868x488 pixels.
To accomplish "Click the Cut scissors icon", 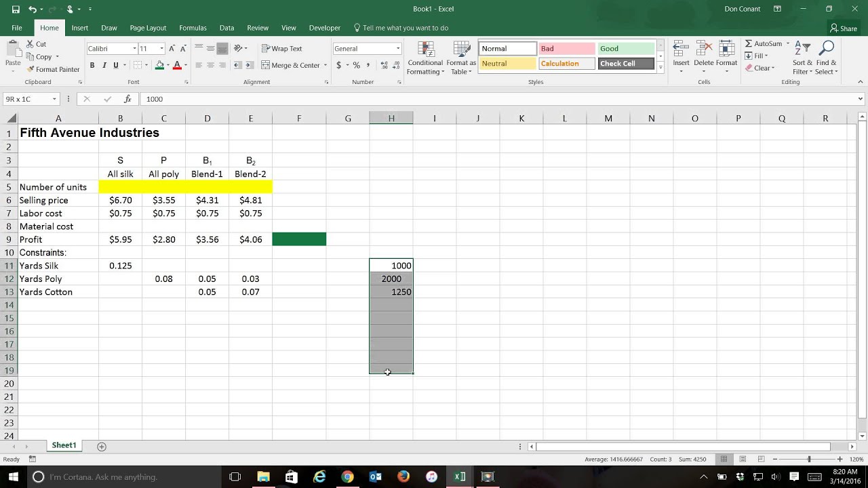I will tap(31, 44).
